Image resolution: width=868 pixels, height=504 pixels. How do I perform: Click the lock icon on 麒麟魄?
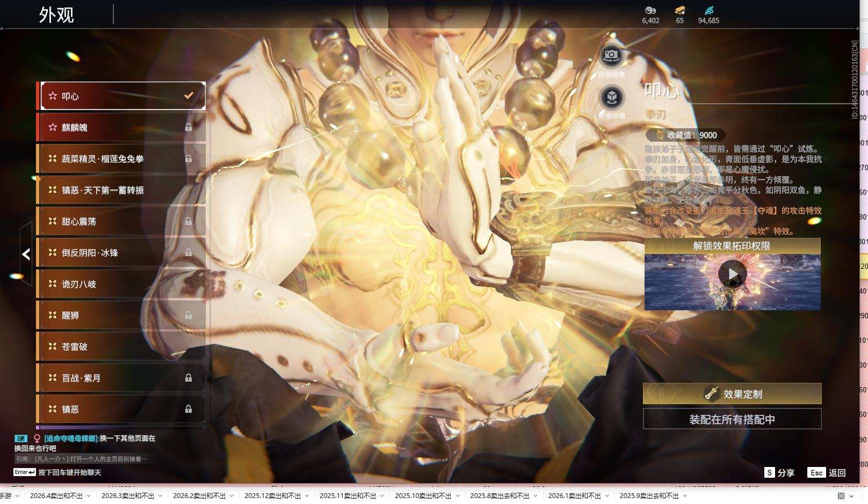click(189, 127)
